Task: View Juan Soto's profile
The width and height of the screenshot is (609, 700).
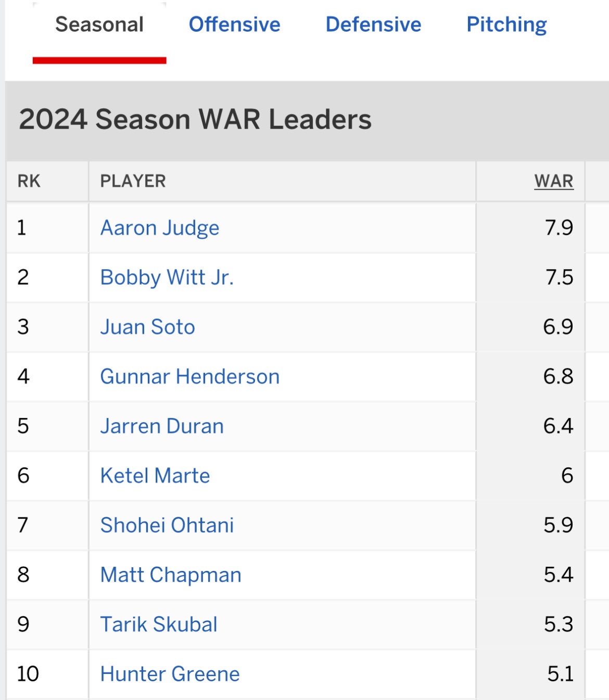Action: pos(147,327)
